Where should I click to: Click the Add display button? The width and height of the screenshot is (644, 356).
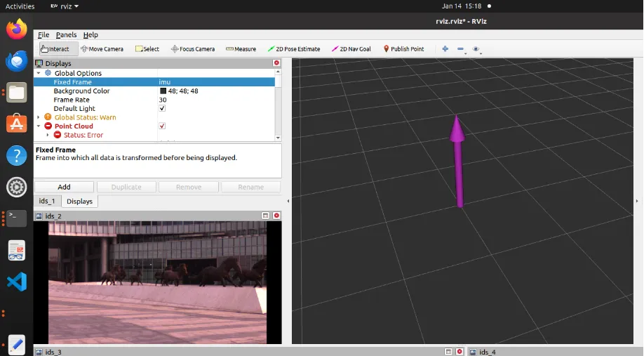click(x=64, y=187)
